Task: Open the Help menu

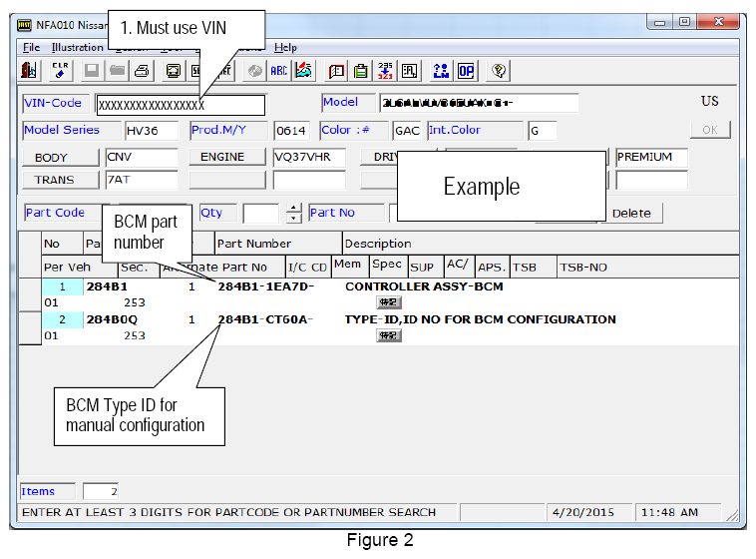Action: pos(285,47)
